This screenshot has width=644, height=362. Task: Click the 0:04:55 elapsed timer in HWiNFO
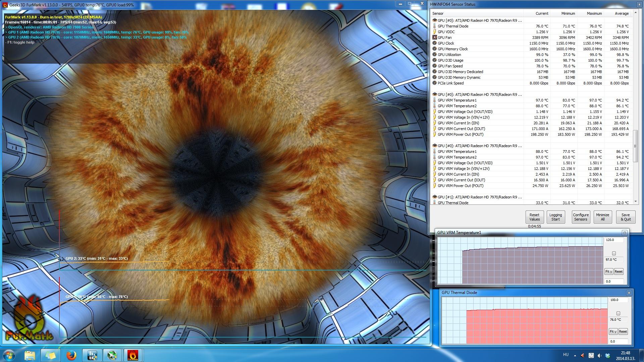534,226
